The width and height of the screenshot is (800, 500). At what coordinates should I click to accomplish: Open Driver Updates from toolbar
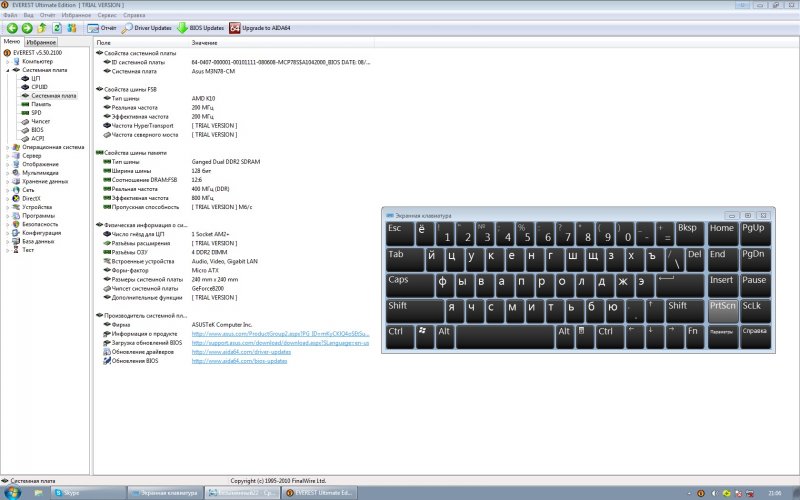click(148, 28)
